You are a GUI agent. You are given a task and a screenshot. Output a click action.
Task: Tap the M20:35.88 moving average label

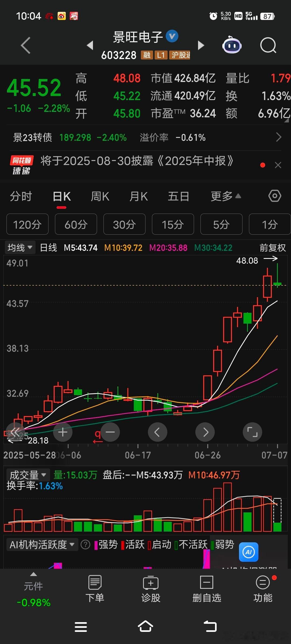pyautogui.click(x=168, y=248)
